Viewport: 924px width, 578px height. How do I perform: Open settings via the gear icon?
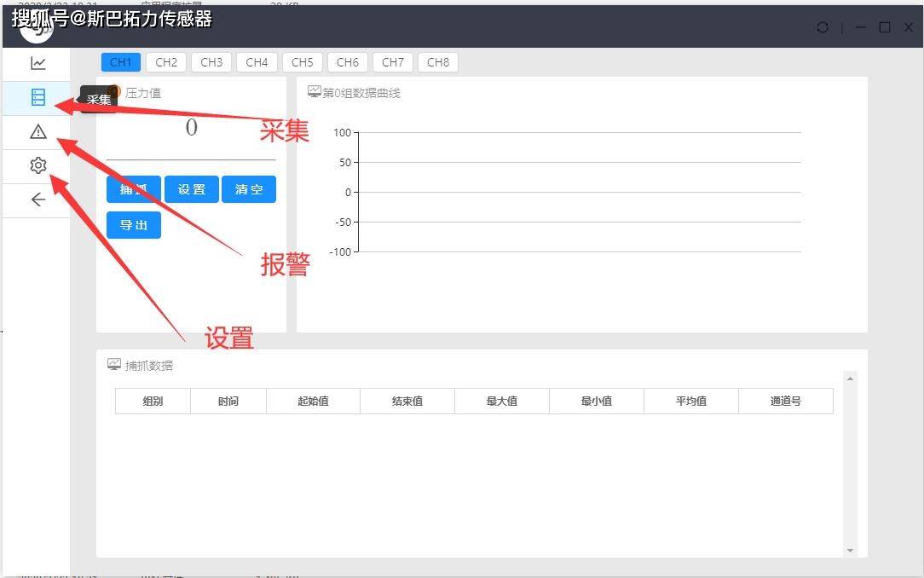point(38,165)
